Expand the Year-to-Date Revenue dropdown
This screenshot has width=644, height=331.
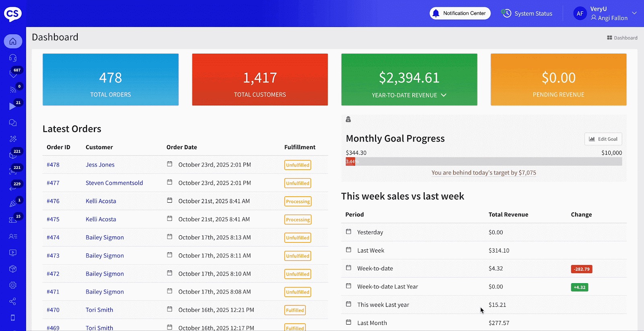(x=443, y=95)
